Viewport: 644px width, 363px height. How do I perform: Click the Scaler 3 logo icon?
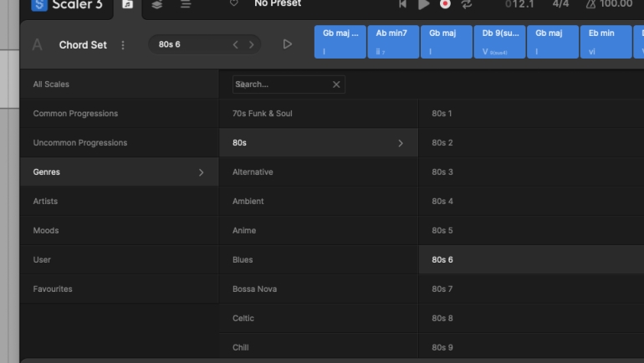40,4
